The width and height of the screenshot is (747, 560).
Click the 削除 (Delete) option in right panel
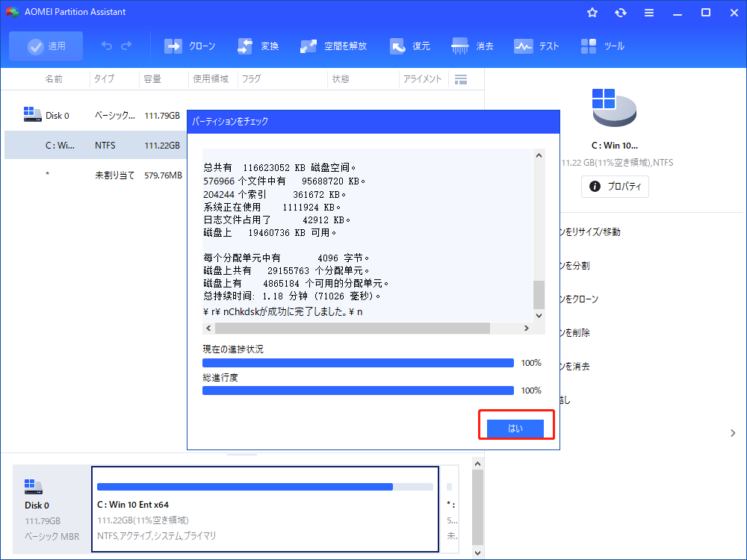[575, 332]
